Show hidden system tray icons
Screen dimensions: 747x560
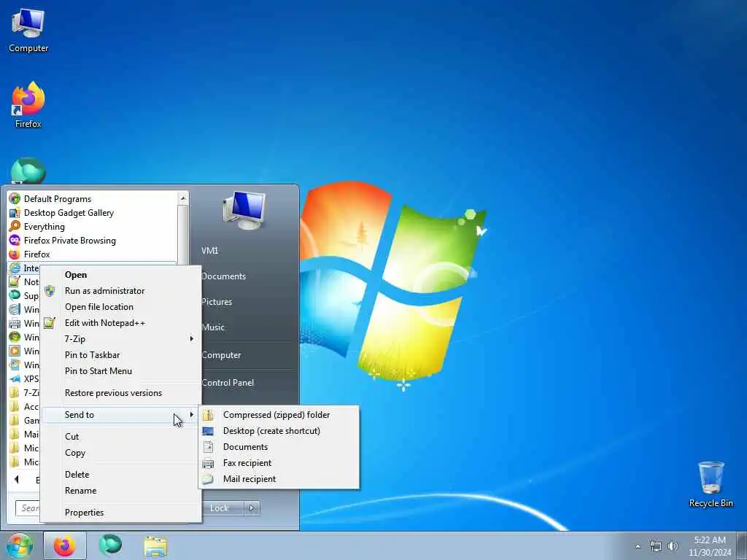pos(638,546)
